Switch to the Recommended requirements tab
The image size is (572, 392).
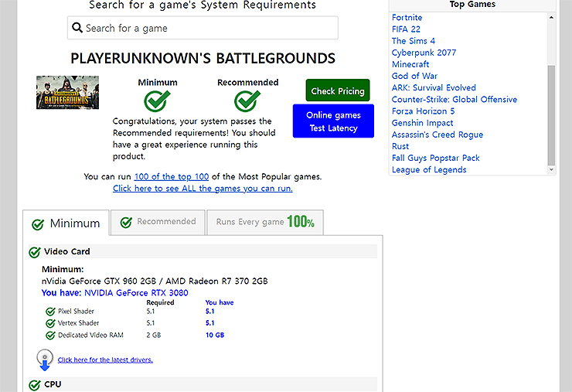point(158,222)
